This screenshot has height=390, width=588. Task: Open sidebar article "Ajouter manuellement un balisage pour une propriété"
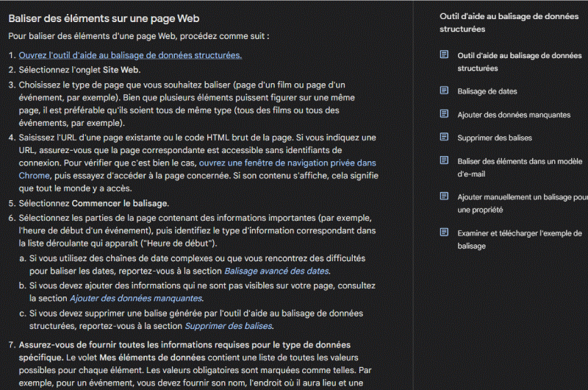click(523, 203)
